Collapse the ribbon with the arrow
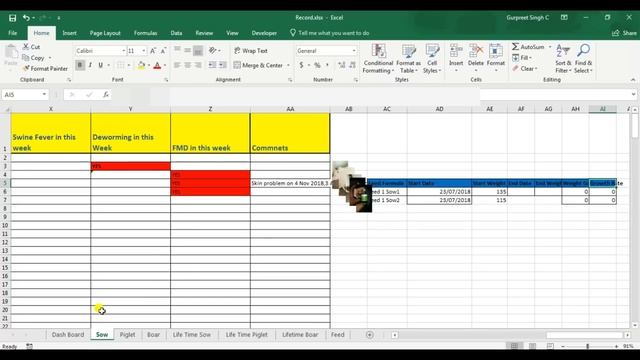 click(633, 80)
